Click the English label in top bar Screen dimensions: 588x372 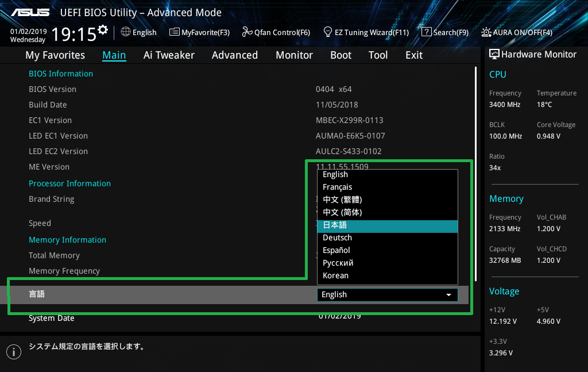[x=144, y=33]
